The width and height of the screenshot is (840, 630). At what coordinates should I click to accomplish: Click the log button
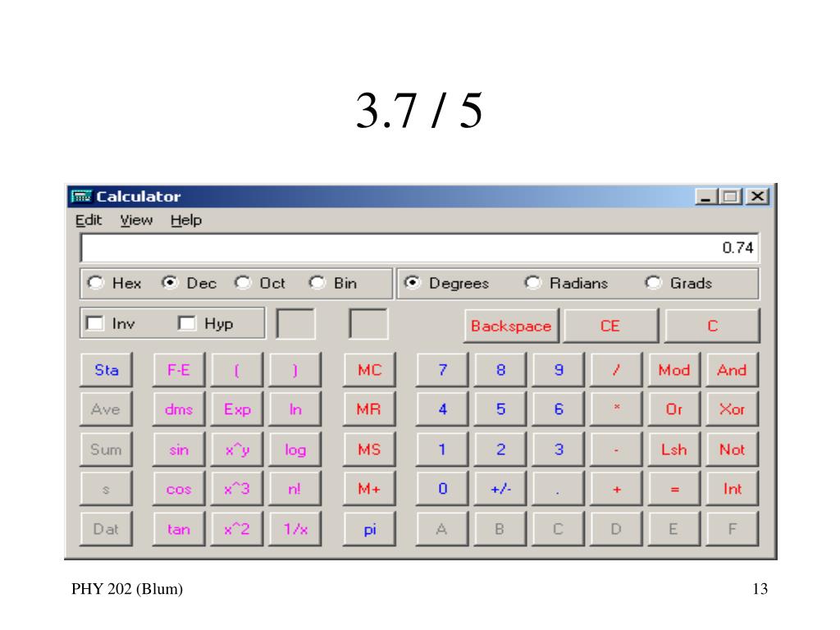(x=295, y=449)
